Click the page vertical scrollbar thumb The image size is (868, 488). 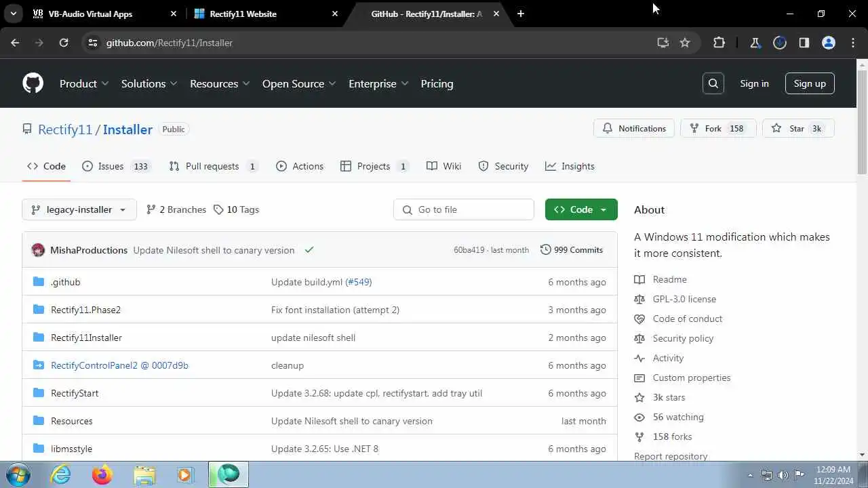coord(862,122)
